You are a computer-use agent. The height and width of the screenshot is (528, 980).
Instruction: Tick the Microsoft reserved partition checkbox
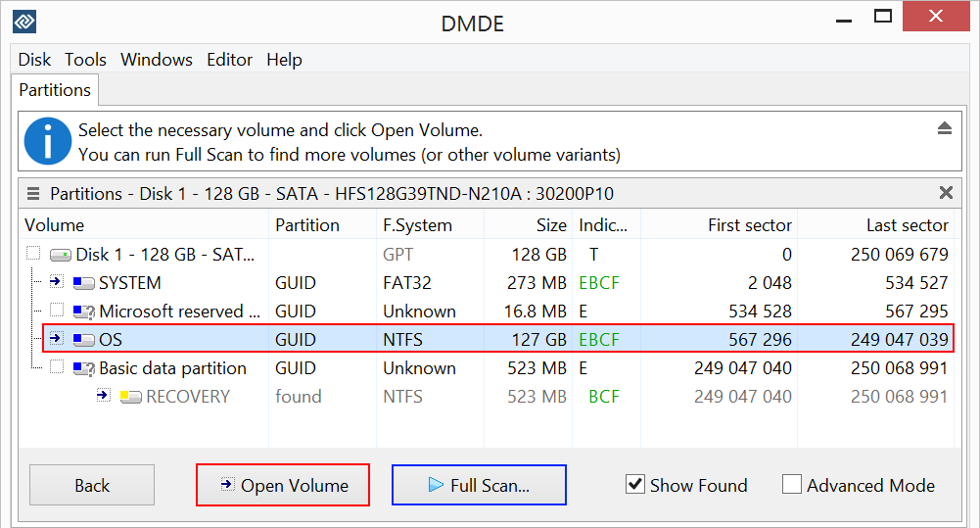pyautogui.click(x=56, y=311)
